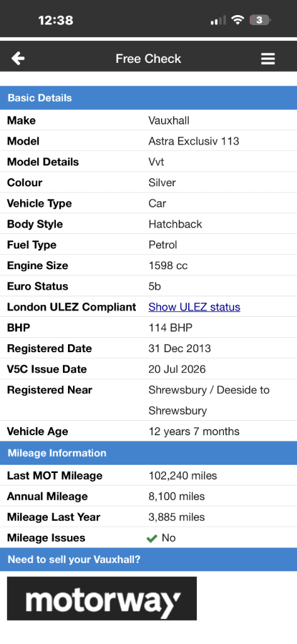Select the Annual Mileage 8,100 miles value
Viewport: 297px width, 644px height.
pyautogui.click(x=177, y=496)
